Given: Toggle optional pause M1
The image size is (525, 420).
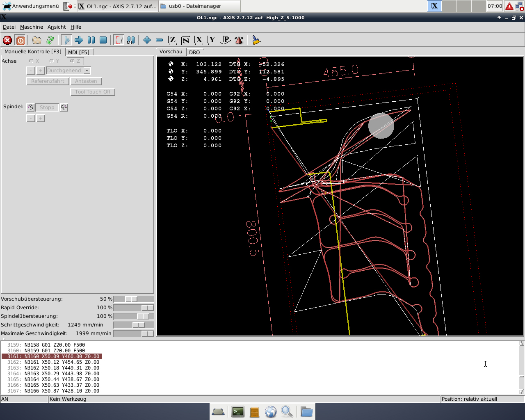Looking at the screenshot, I should (x=131, y=40).
